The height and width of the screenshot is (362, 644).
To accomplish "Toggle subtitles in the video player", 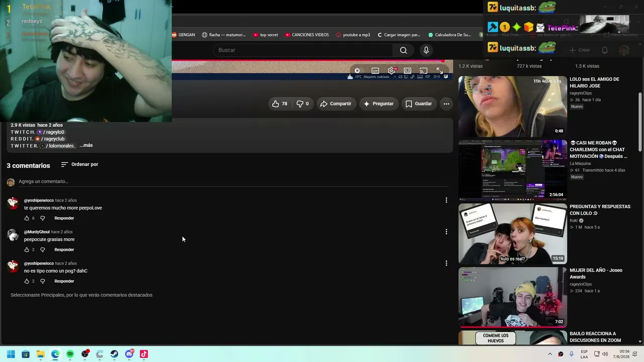I will pyautogui.click(x=375, y=71).
